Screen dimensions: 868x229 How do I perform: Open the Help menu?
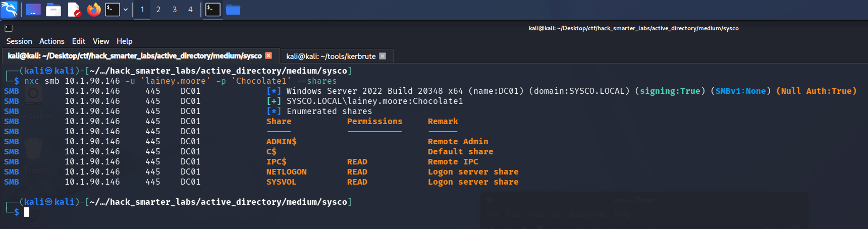pyautogui.click(x=125, y=41)
